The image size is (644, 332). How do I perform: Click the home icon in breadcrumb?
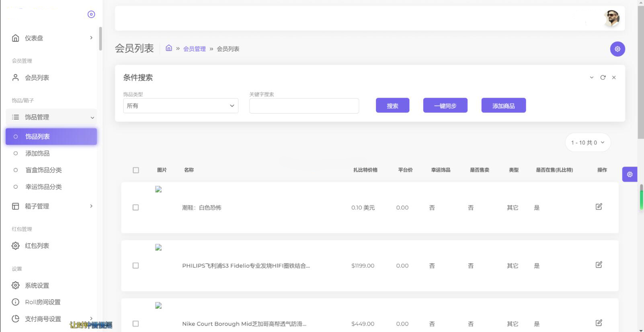[169, 48]
